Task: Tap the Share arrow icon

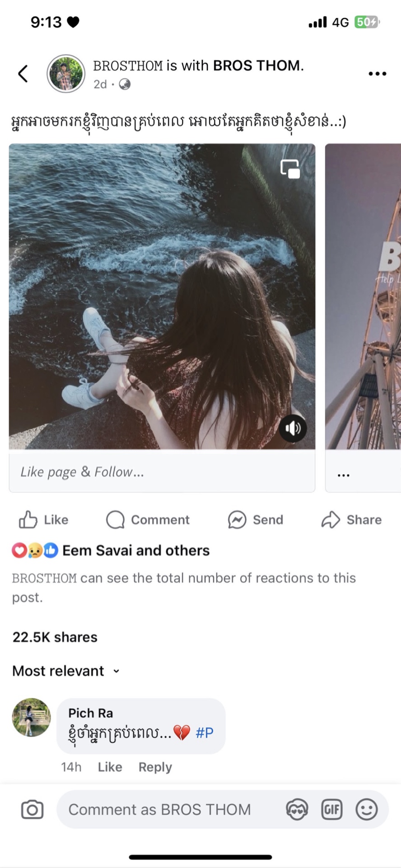Action: coord(331,520)
